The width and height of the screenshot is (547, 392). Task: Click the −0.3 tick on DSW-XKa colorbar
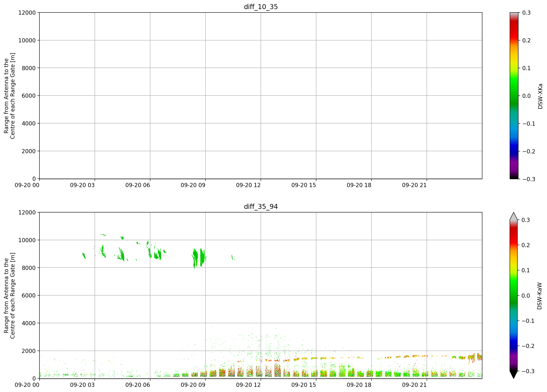(529, 179)
